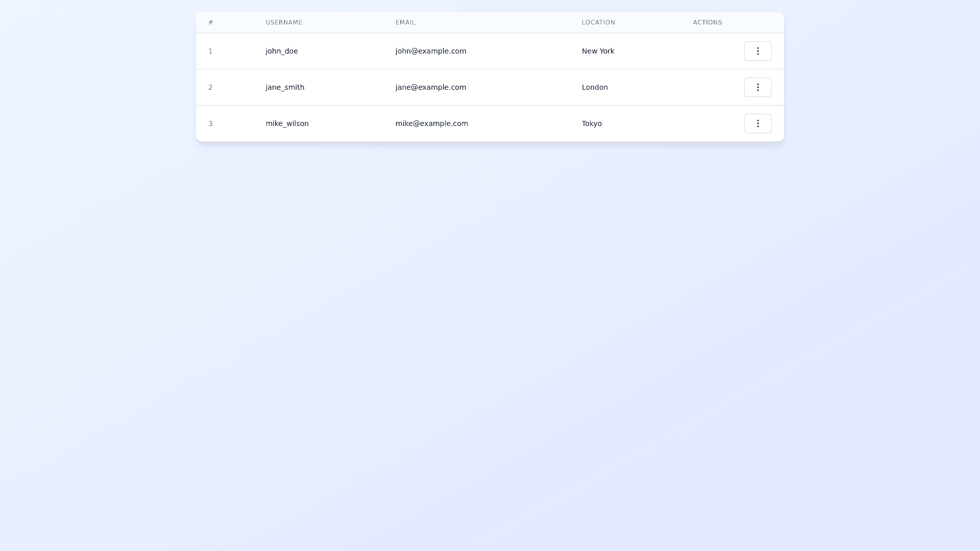980x551 pixels.
Task: Click the actions icon on the New York row
Action: (x=757, y=51)
